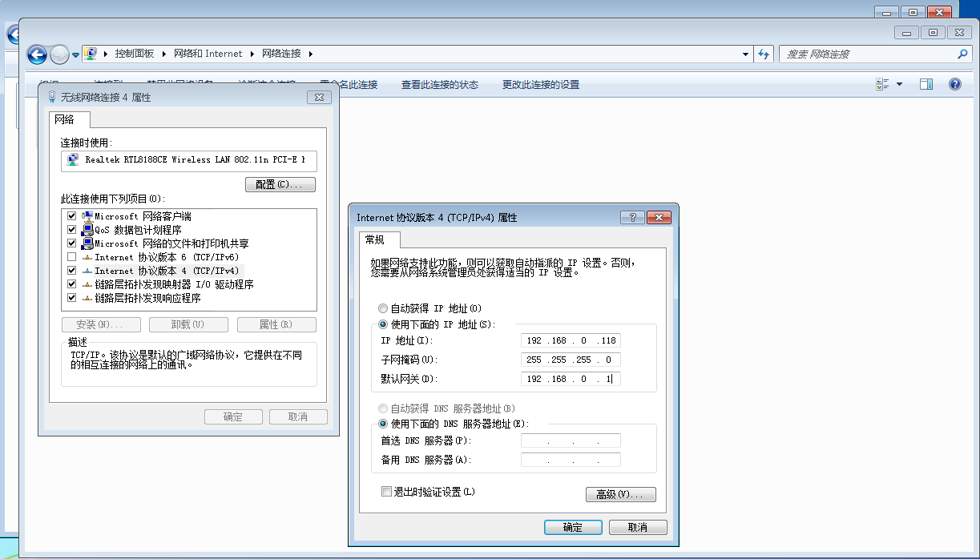Select the Internet 协议版本 6 (TCP/IPv6) row
980x559 pixels.
tap(167, 257)
